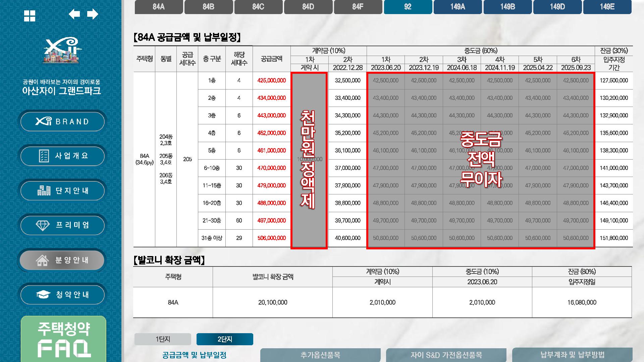Click balance amount 151,800,000

614,238
